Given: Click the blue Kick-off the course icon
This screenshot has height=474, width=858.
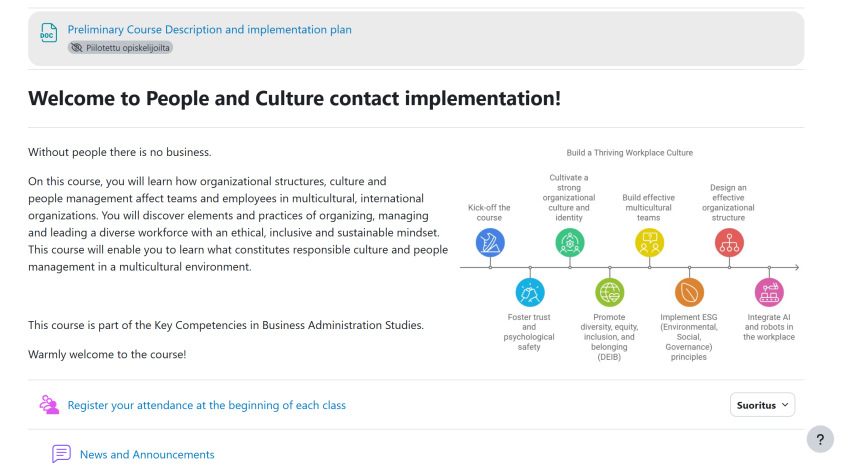Looking at the screenshot, I should pos(490,242).
